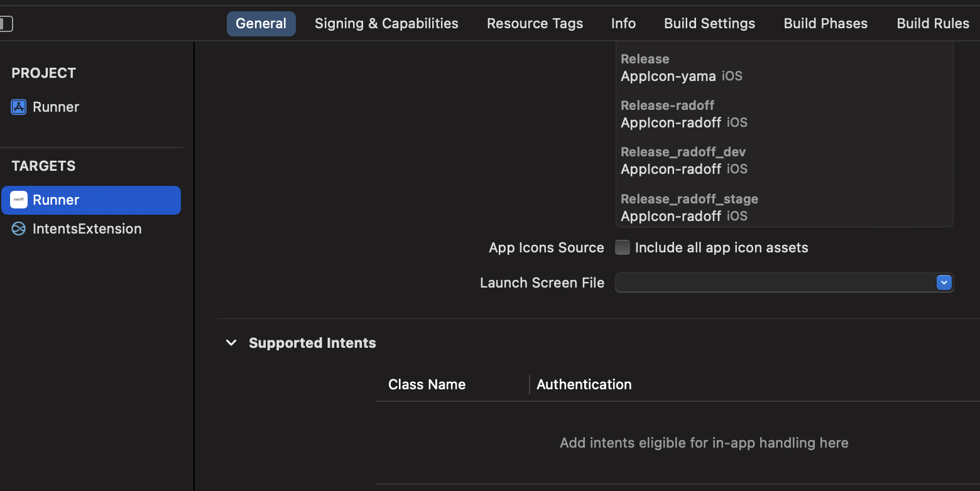
Task: Enable Include all app icon assets
Action: [x=622, y=247]
